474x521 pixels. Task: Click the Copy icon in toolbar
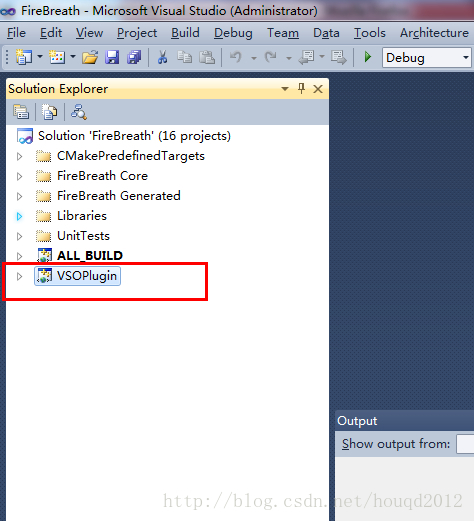(184, 57)
